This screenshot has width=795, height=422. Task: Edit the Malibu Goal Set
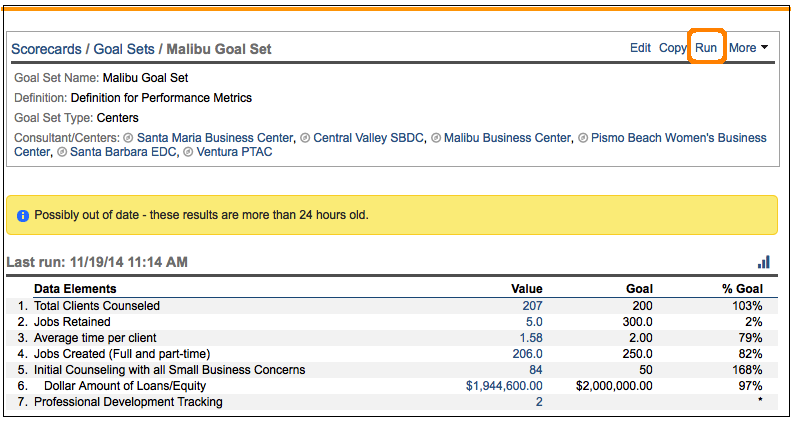coord(640,48)
